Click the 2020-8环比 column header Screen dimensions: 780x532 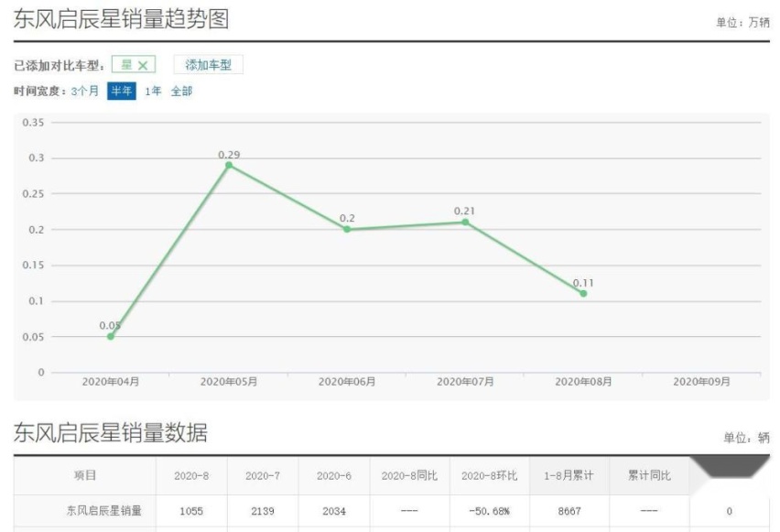(x=490, y=476)
